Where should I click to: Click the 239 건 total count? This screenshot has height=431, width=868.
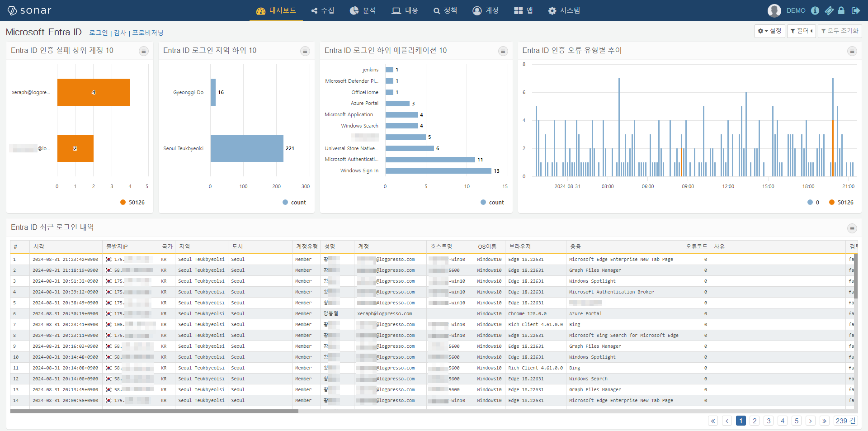point(845,421)
